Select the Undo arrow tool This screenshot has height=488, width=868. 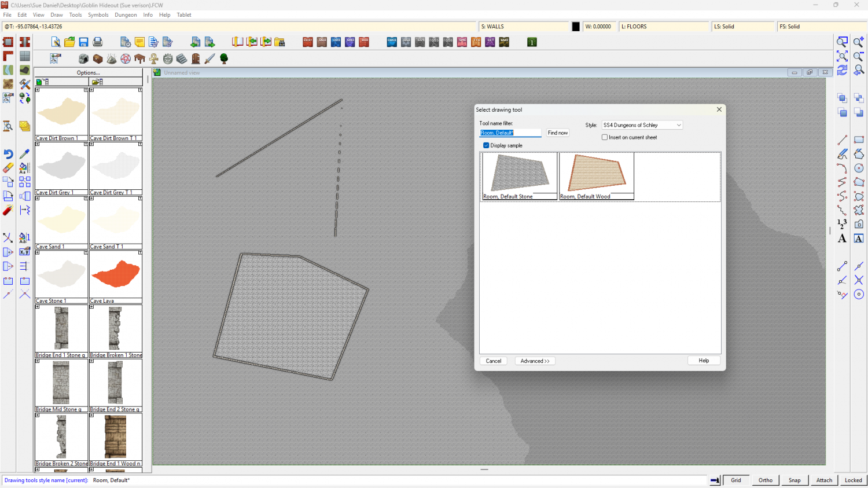tap(8, 154)
